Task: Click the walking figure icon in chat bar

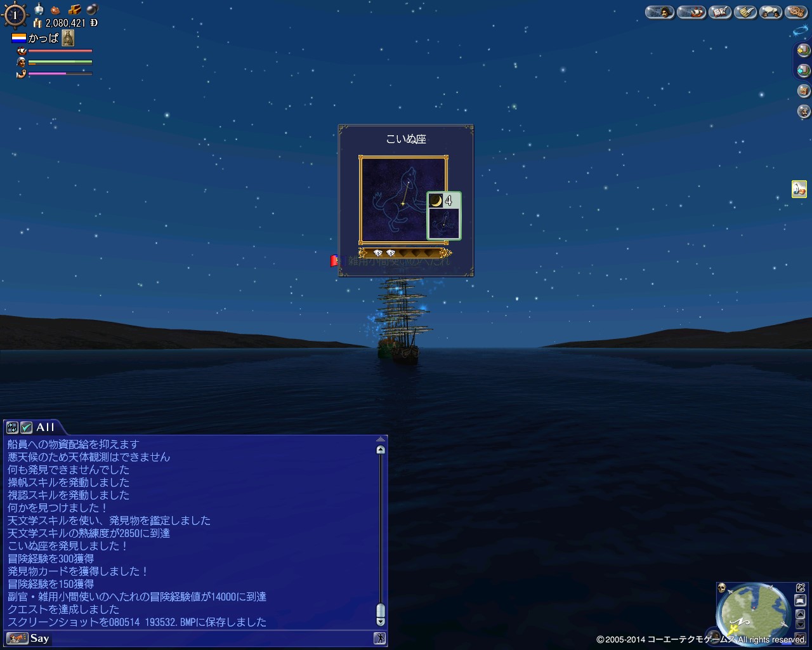Action: tap(380, 639)
